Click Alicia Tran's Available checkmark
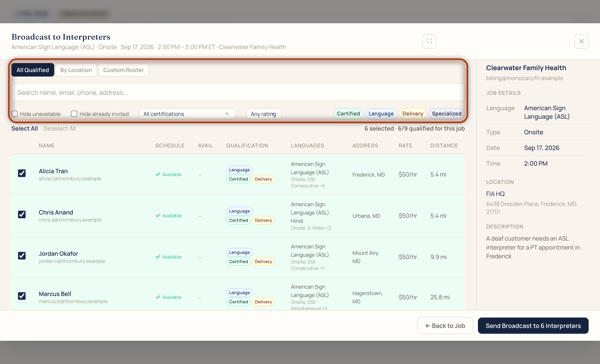This screenshot has width=600, height=364. pyautogui.click(x=158, y=174)
